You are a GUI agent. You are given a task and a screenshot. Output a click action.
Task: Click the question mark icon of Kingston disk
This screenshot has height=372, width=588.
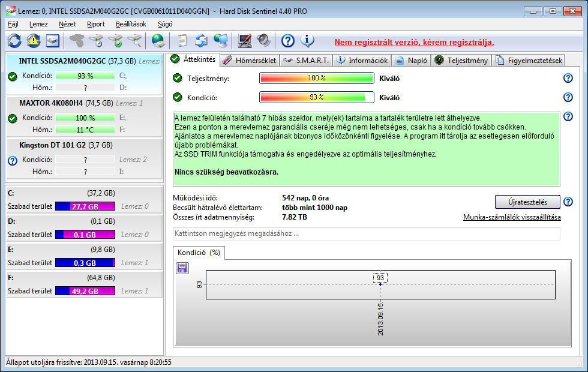pyautogui.click(x=13, y=161)
